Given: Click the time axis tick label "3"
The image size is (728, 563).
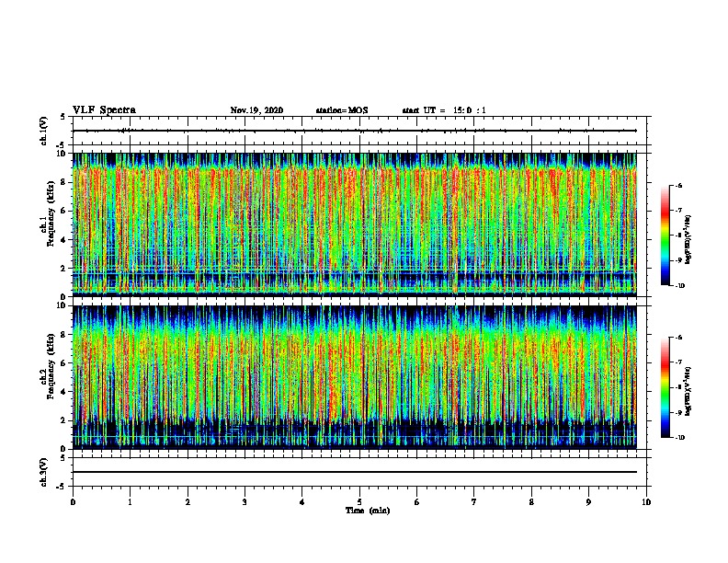Looking at the screenshot, I should [245, 502].
